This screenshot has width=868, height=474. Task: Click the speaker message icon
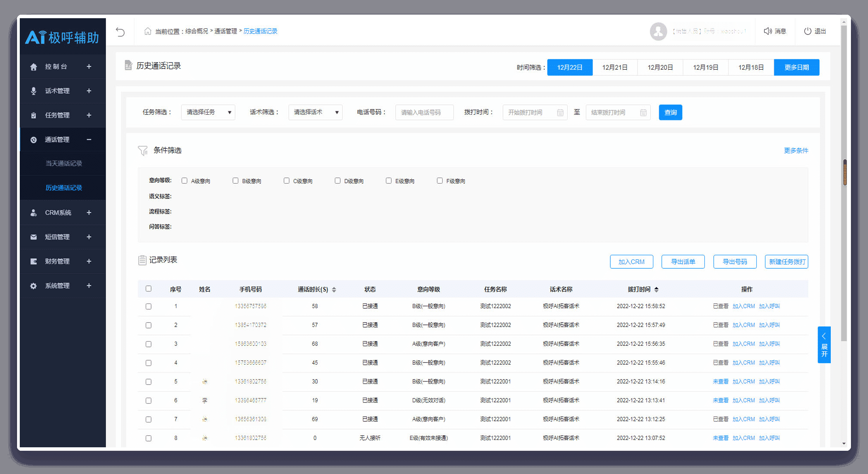(768, 31)
